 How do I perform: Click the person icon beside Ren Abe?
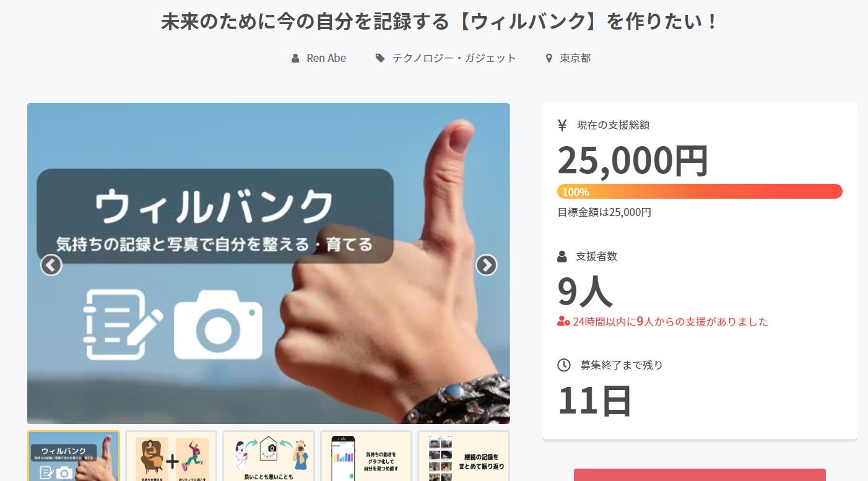click(295, 58)
